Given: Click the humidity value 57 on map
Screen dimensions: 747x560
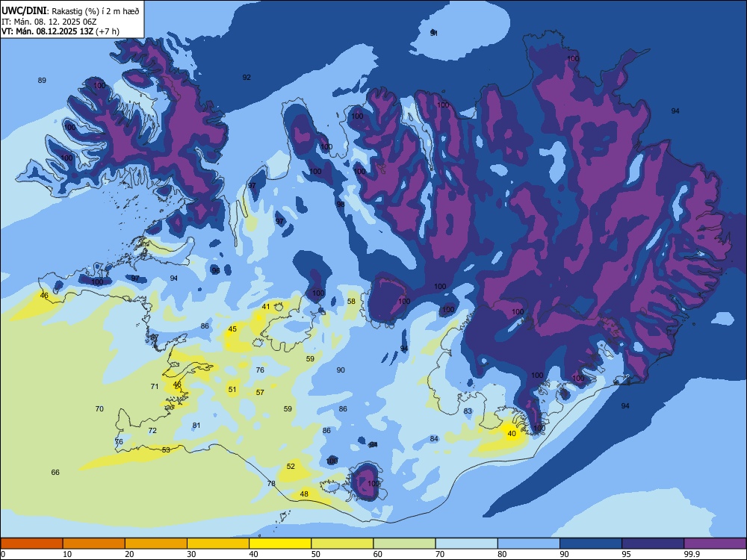Looking at the screenshot, I should click(260, 393).
